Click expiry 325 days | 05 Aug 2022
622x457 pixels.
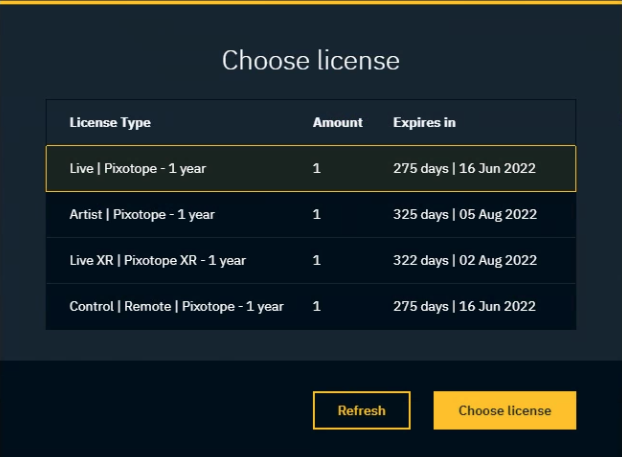tap(465, 214)
